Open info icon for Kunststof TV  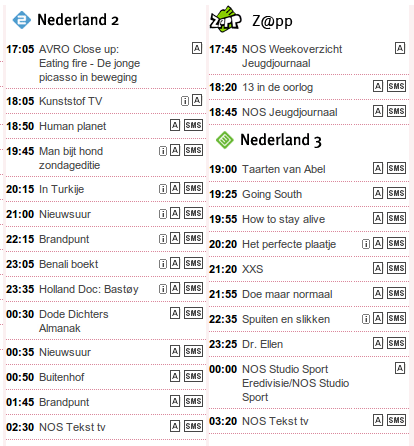[x=185, y=101]
